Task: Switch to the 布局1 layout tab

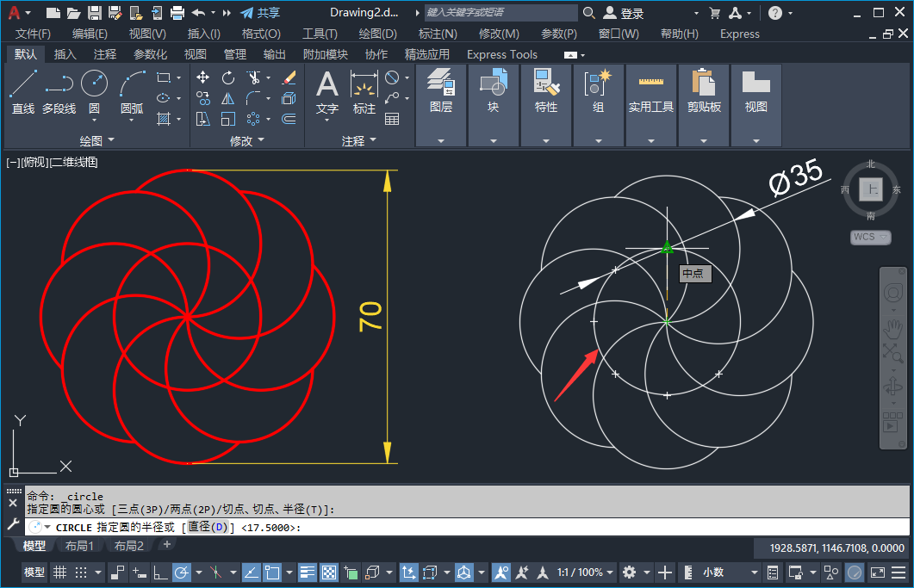Action: coord(79,546)
